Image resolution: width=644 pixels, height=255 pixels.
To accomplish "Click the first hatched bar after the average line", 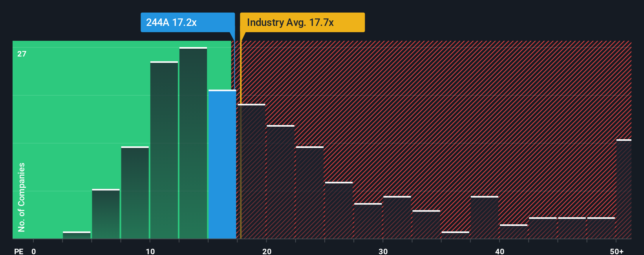I will pyautogui.click(x=251, y=171).
